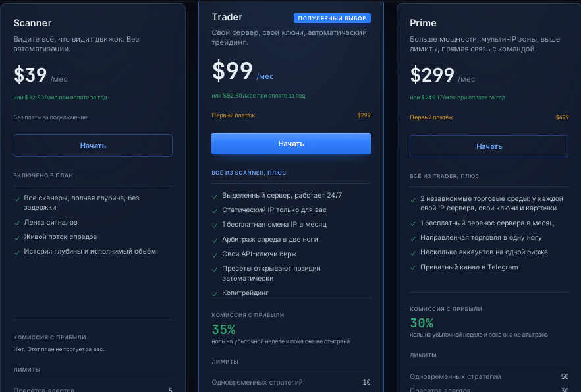Click the "Trader" plan title
Screen dimensions: 581x392
pos(227,17)
